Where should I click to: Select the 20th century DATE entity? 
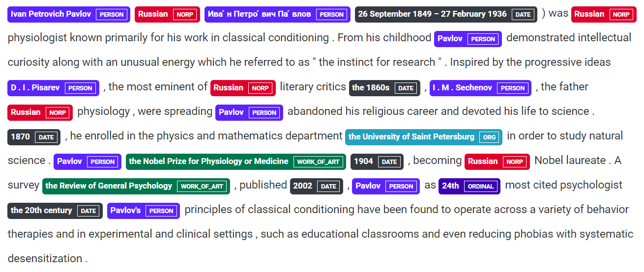55,211
